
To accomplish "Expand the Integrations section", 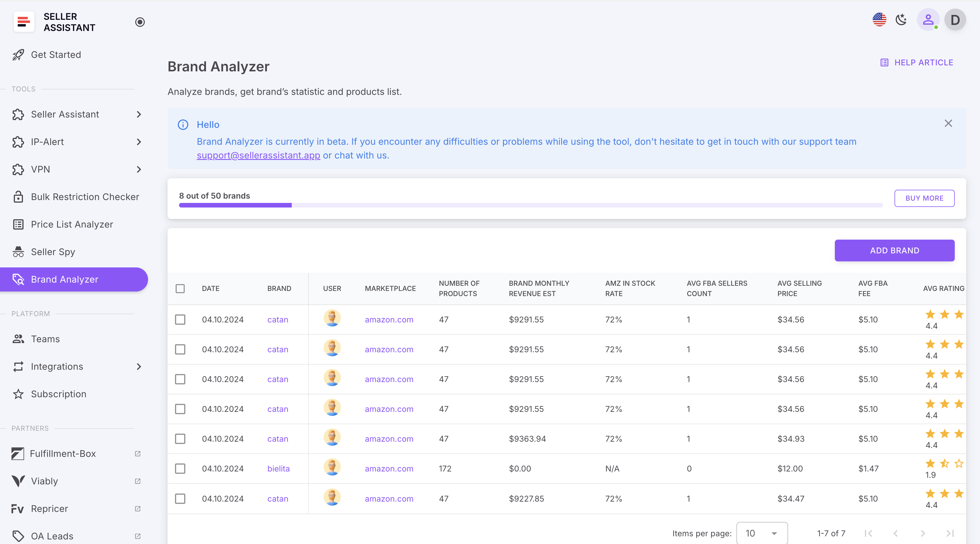I will (x=139, y=367).
